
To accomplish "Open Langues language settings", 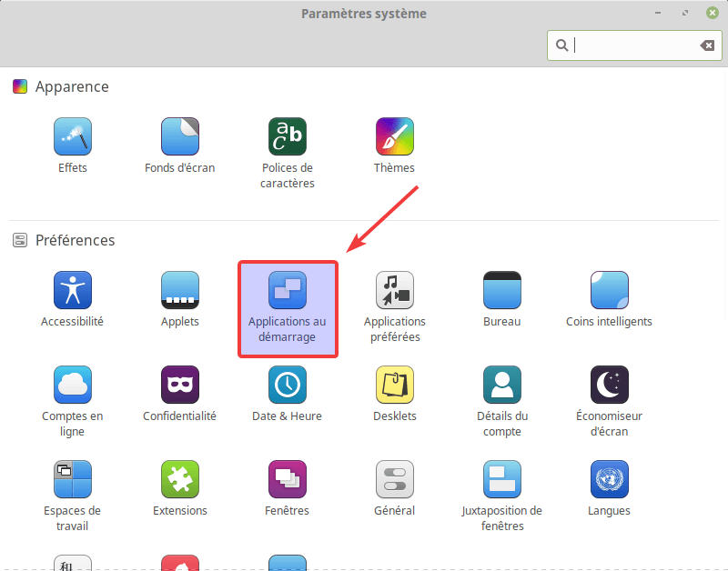I will (610, 479).
